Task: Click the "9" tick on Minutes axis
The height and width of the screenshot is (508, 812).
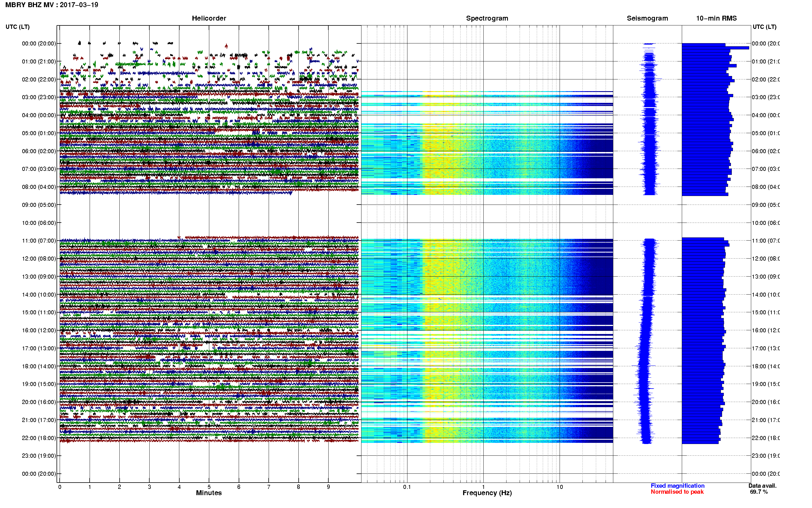Action: pos(328,487)
